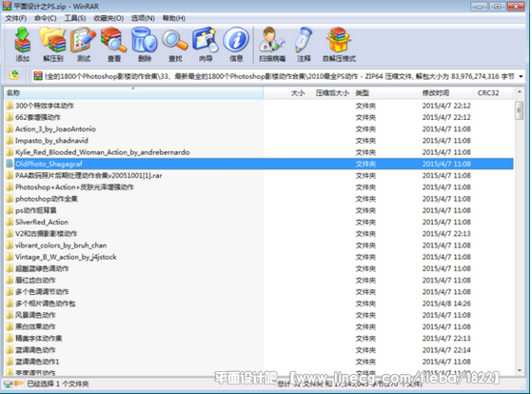Click the Virus Scan (扫描病毒) icon
This screenshot has height=394, width=532.
[272, 40]
